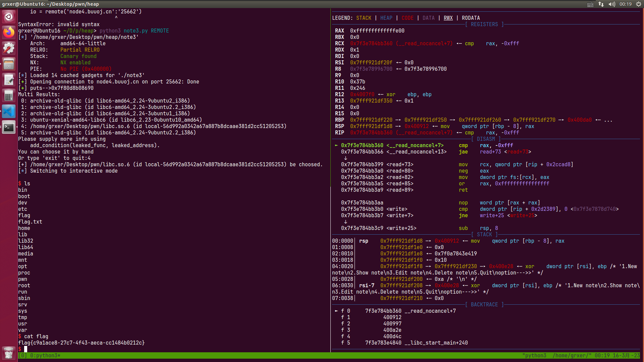This screenshot has width=644, height=362.
Task: Click the shell prompt cursor at bottom
Action: point(25,349)
